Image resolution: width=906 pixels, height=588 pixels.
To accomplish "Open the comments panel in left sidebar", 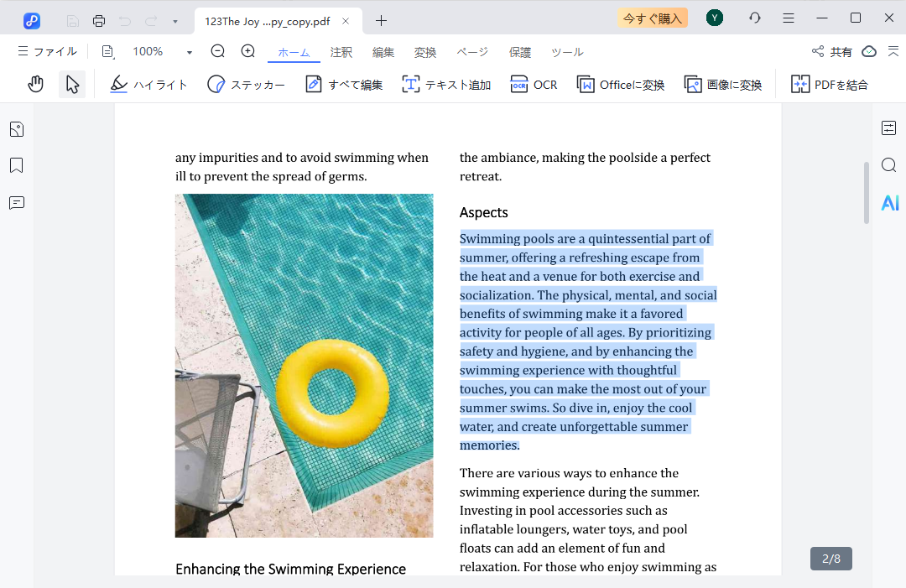I will pyautogui.click(x=17, y=203).
